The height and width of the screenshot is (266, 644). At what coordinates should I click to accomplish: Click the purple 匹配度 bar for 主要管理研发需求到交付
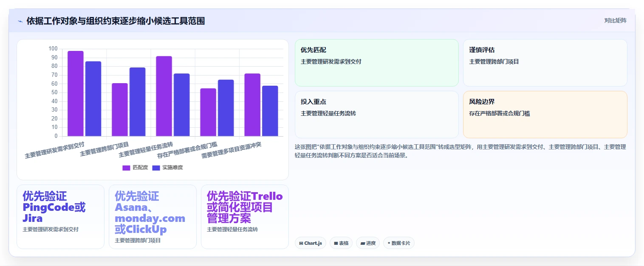point(76,93)
